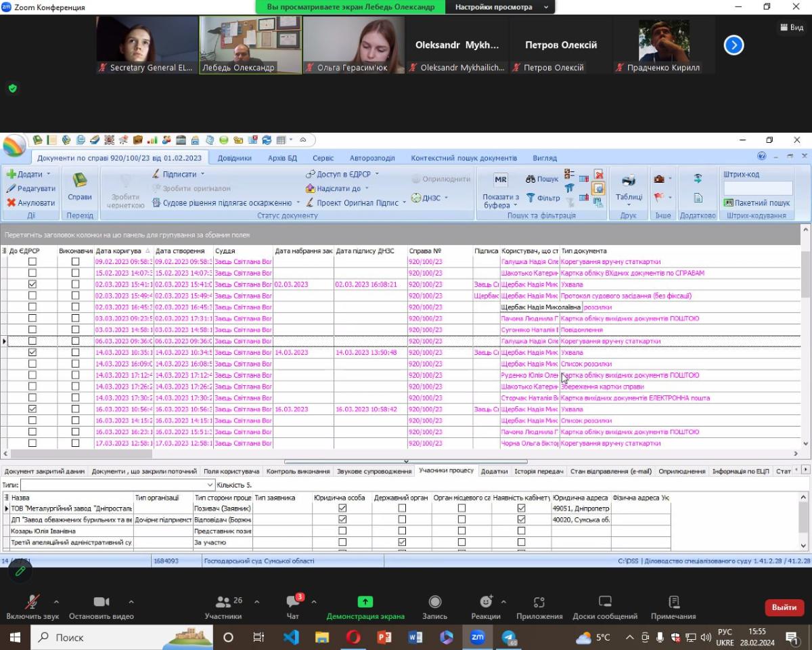Open Настройки просмотра dropdown in Zoom

coord(502,7)
